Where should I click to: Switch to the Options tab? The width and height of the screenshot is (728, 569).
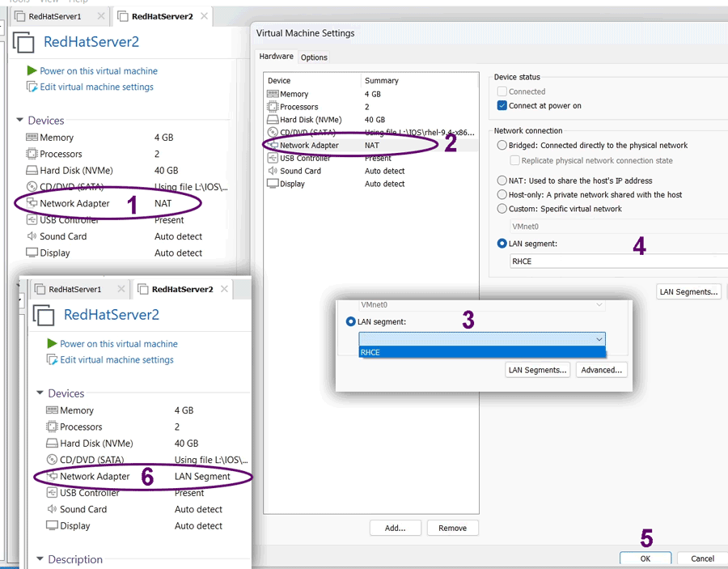[314, 57]
